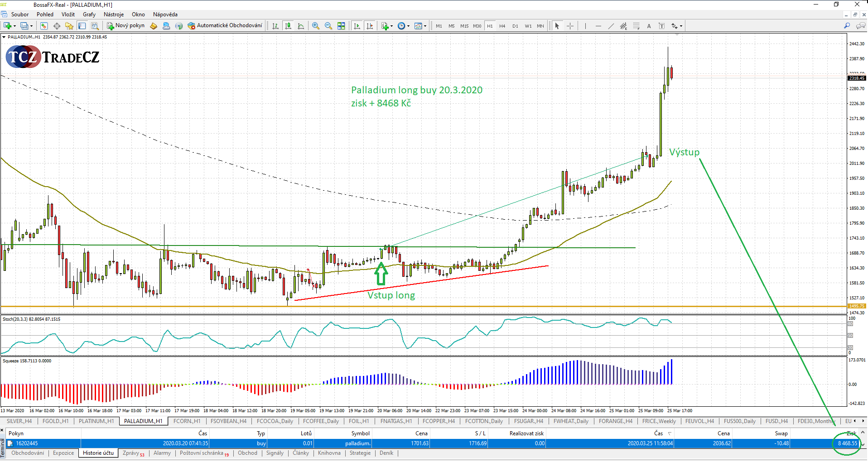This screenshot has width=868, height=462.
Task: Draw a trendline with the toolbar tool
Action: tap(611, 26)
